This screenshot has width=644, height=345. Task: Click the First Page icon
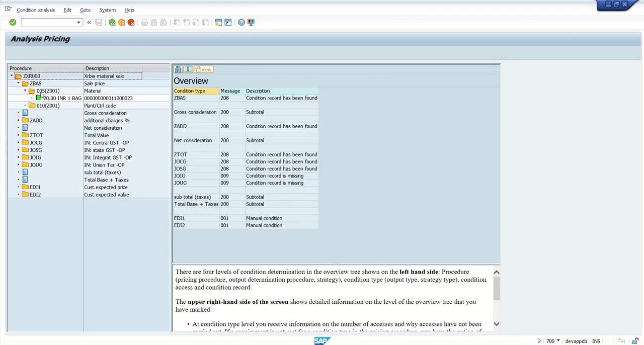177,22
